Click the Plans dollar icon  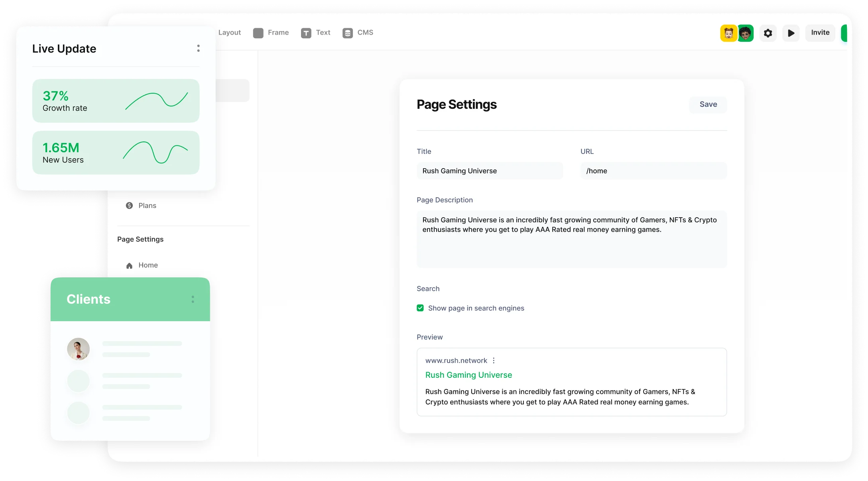pos(129,206)
